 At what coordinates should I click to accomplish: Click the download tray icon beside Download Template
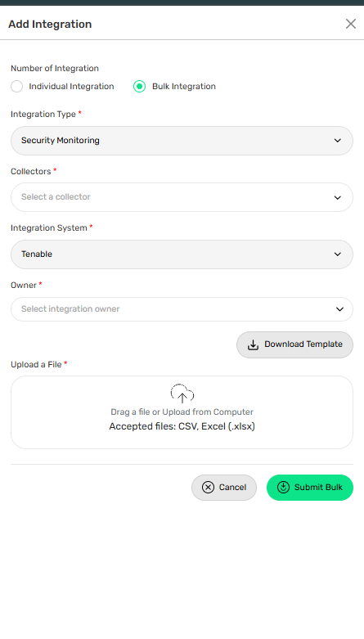253,344
